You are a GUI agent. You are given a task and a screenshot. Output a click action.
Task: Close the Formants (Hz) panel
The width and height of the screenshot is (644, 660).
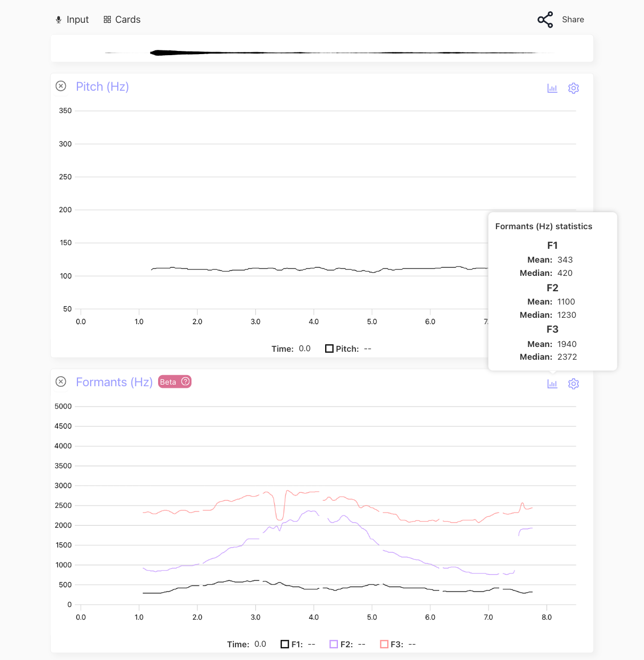pyautogui.click(x=61, y=381)
